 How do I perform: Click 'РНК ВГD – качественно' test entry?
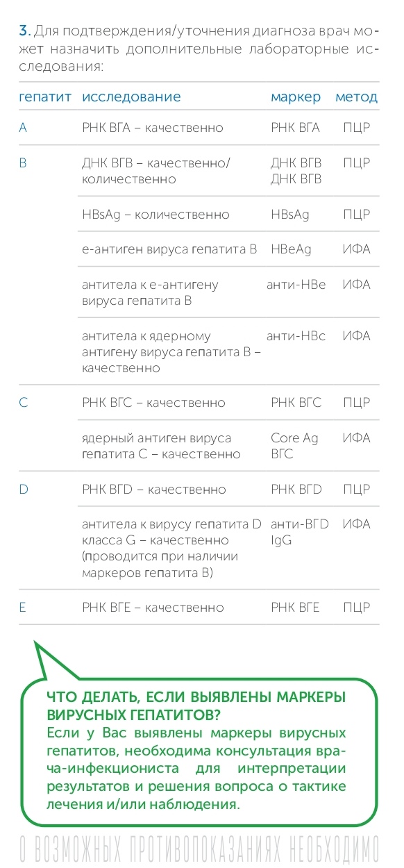[x=154, y=490]
